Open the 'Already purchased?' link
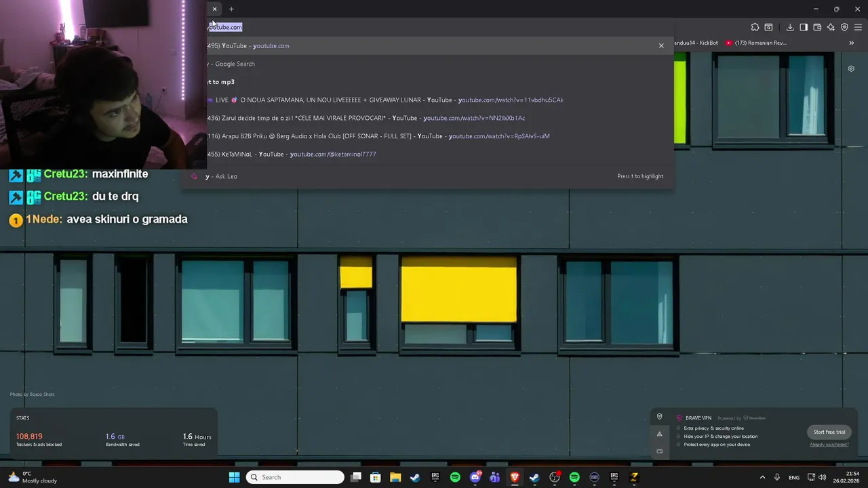Screen dimensions: 868x488 [x=829, y=445]
